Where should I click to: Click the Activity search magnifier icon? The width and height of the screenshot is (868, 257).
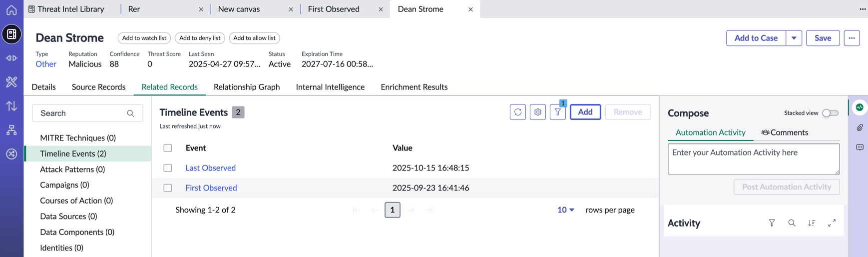point(792,223)
